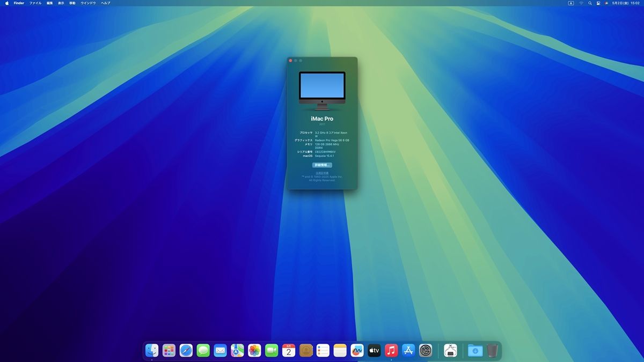The height and width of the screenshot is (362, 644).
Task: Open the Mail app in the Dock
Action: point(220,351)
